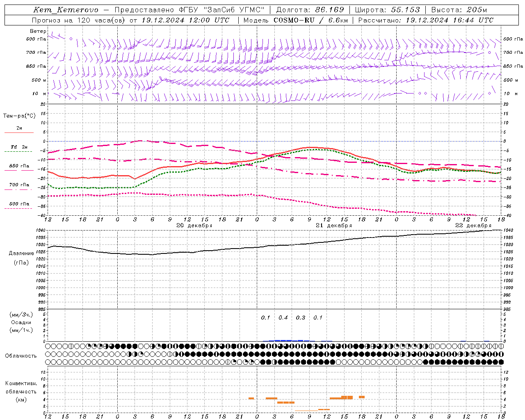Click the '(гПа)' unit under Давление

pos(21,263)
